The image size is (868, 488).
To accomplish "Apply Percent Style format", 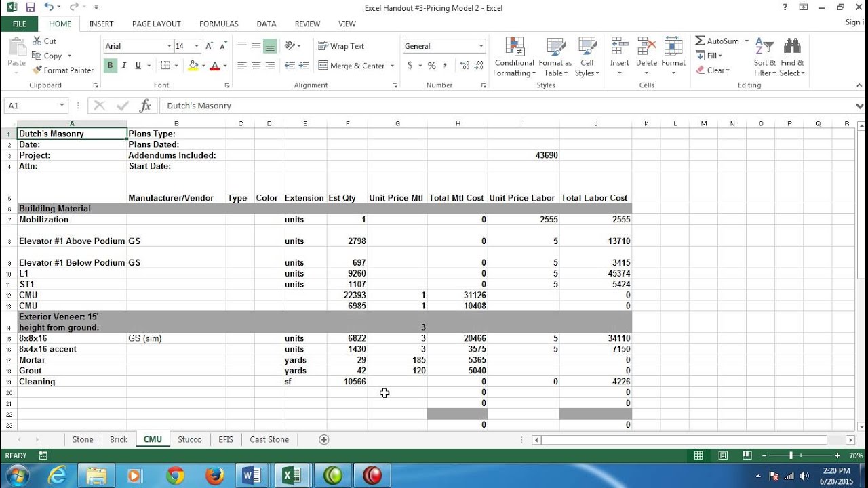I will coord(431,66).
